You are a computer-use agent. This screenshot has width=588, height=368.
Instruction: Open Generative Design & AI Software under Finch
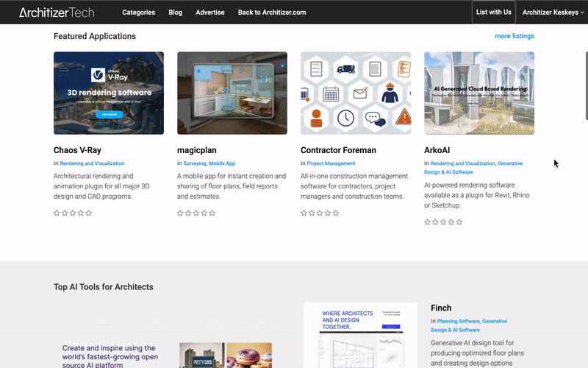469,325
